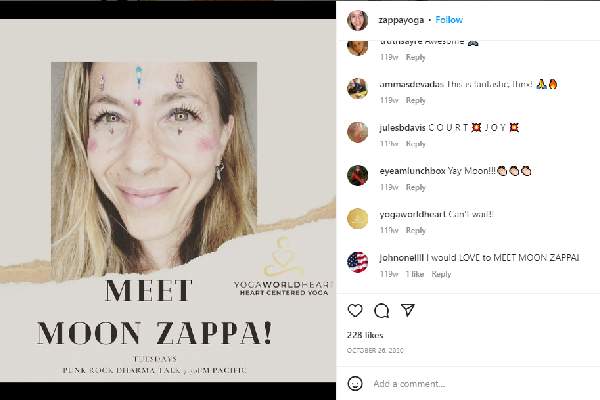Click the Meet Moon Zappa post image
The width and height of the screenshot is (600, 400).
(168, 200)
